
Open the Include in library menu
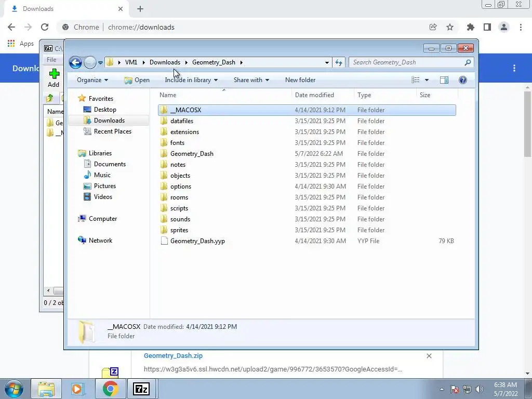[191, 80]
